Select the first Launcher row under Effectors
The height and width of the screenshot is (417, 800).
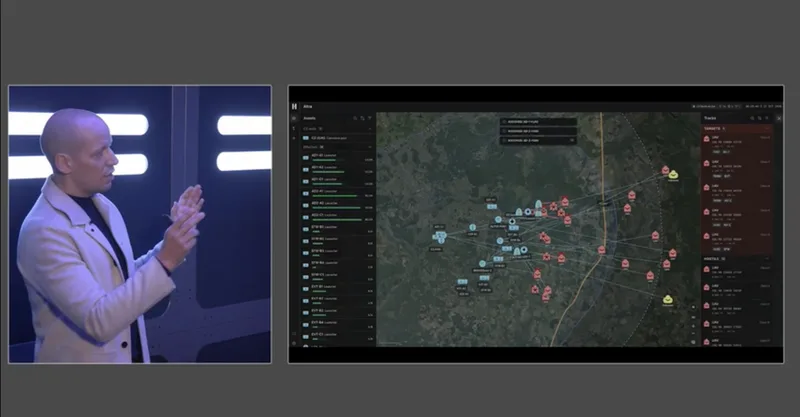click(x=338, y=157)
